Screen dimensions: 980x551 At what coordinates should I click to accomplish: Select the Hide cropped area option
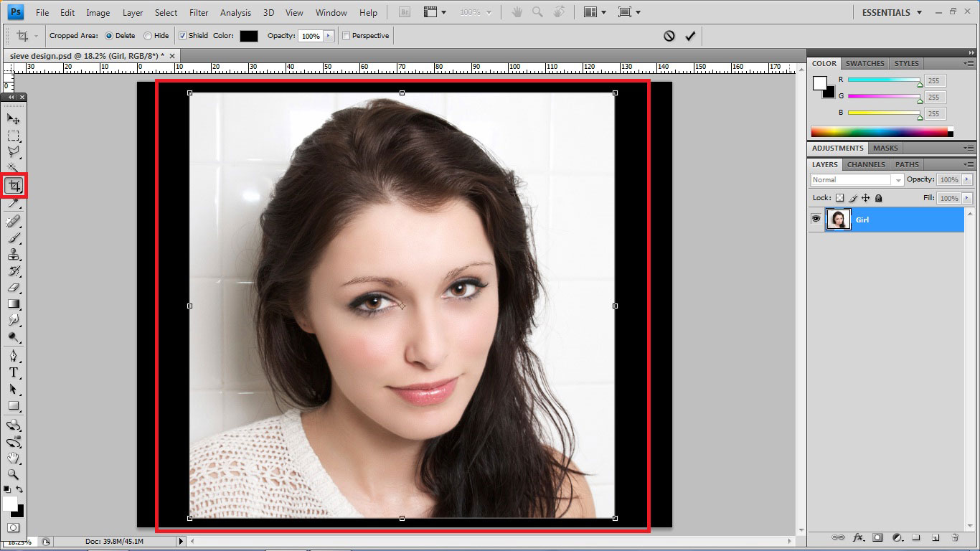click(148, 36)
